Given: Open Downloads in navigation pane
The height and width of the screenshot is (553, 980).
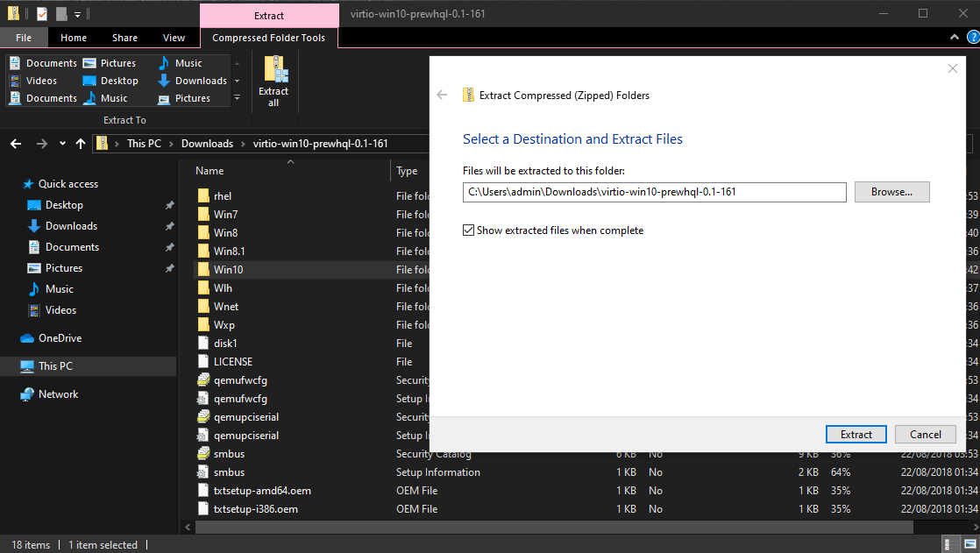Looking at the screenshot, I should pyautogui.click(x=62, y=226).
